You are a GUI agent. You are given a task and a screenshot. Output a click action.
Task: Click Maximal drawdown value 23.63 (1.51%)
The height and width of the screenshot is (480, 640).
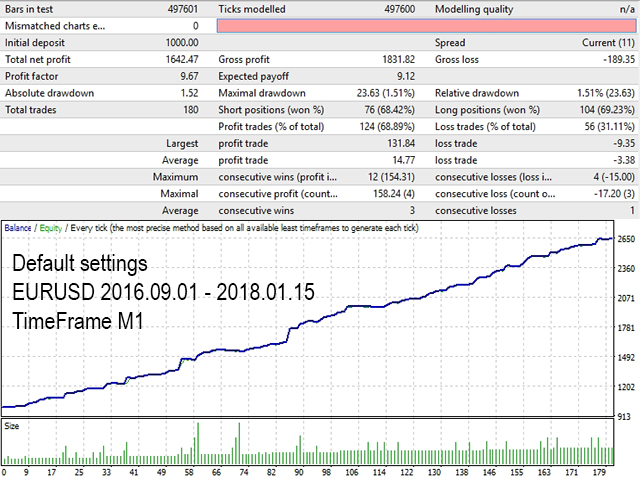coord(386,93)
